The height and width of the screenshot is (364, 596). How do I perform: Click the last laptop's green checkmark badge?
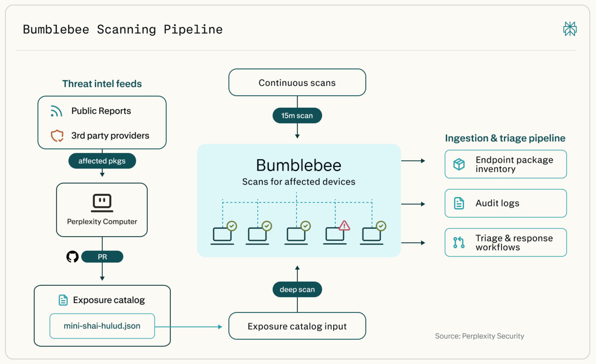[x=381, y=226]
